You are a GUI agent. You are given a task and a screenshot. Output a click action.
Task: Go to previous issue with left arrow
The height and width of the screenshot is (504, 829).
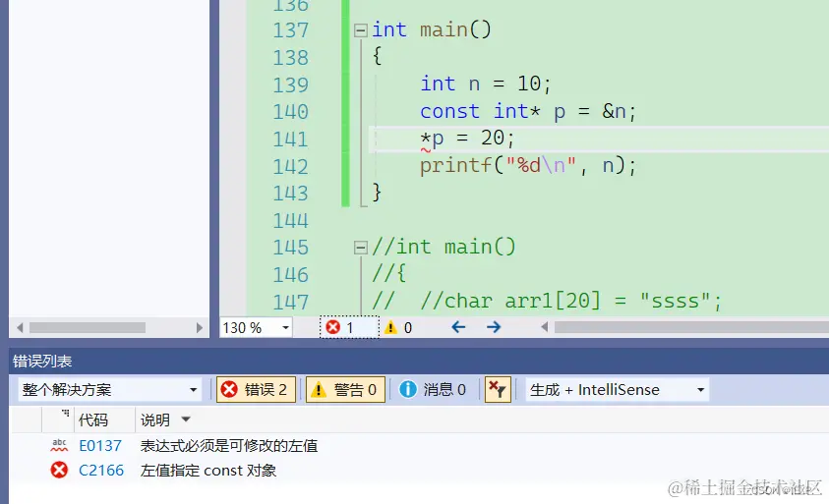458,327
